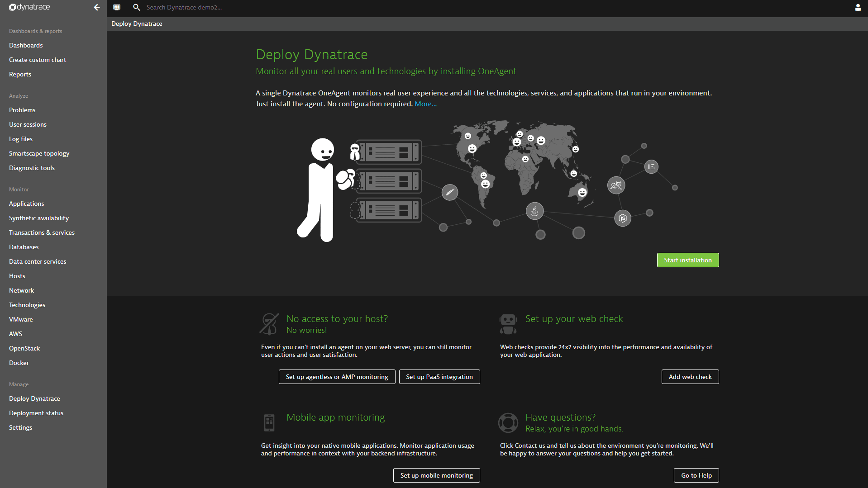Open Docker
Image resolution: width=868 pixels, height=488 pixels.
tap(19, 363)
